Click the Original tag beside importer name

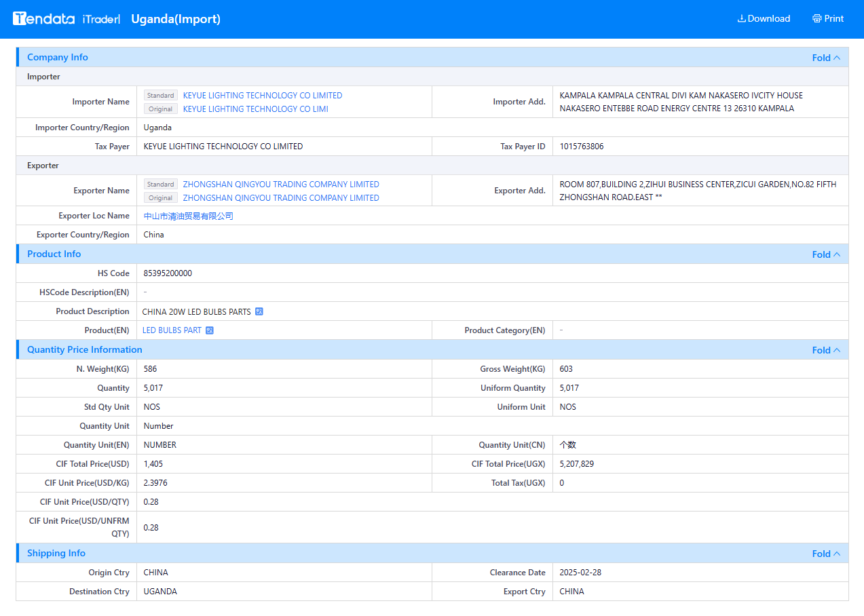(x=161, y=109)
